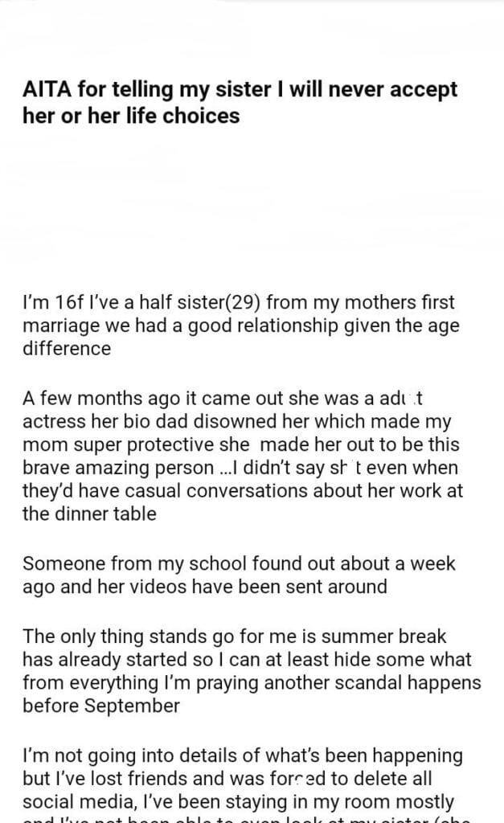The height and width of the screenshot is (823, 504).
Task: Tap the word 'difference' ending first paragraph
Action: point(67,349)
